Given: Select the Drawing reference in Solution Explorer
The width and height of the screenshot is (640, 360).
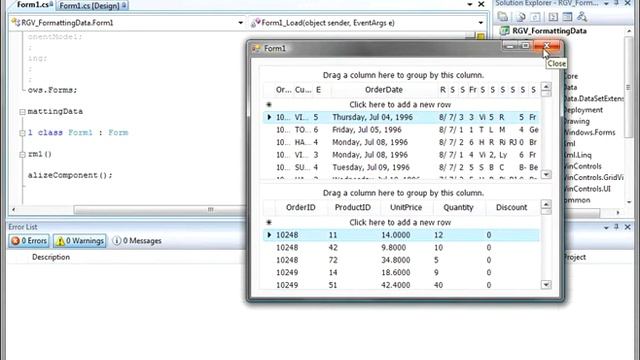Looking at the screenshot, I should pos(577,121).
